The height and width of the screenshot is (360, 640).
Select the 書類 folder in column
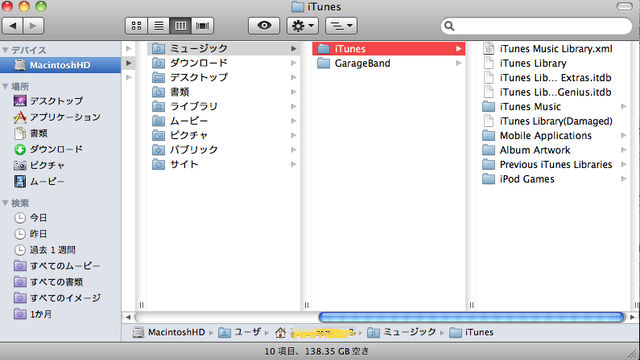point(224,92)
